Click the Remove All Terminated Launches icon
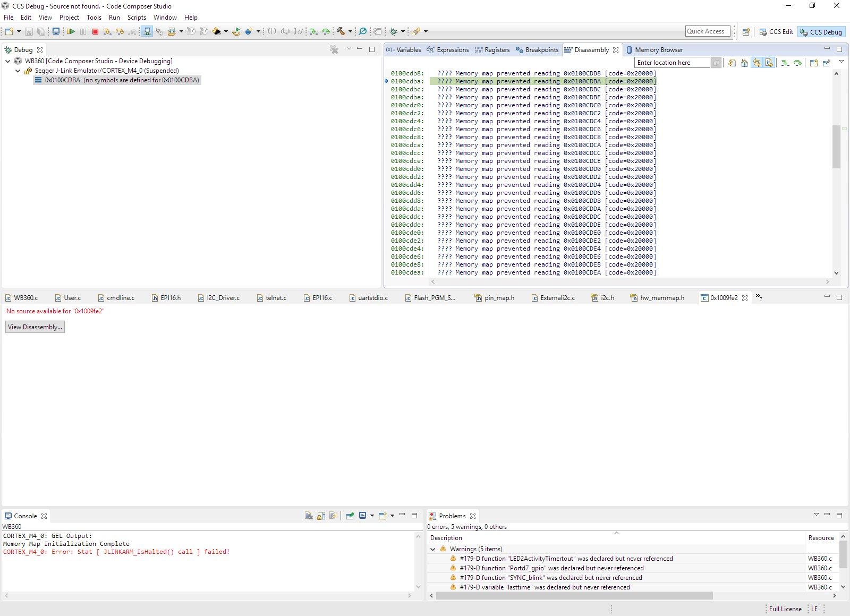Screen dimensions: 850x616 [x=334, y=50]
